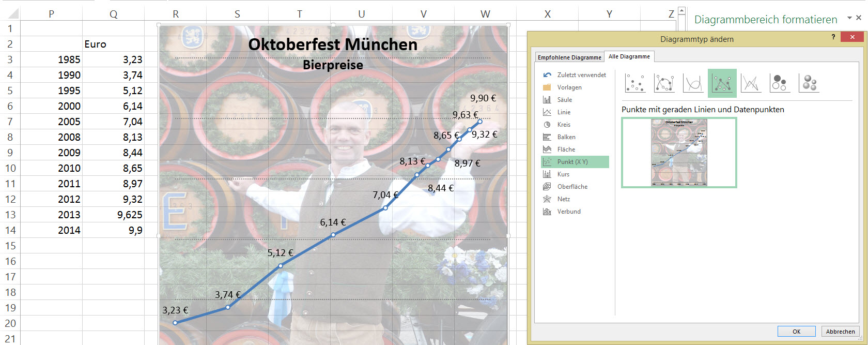868x345 pixels.
Task: Click the scatter chart preview thumbnail
Action: point(679,153)
